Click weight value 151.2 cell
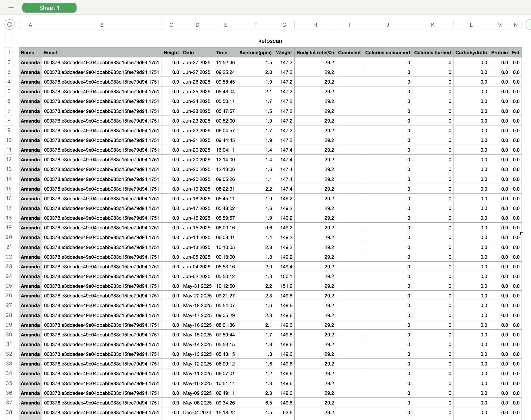Image resolution: width=531 pixels, height=420 pixels. click(x=284, y=286)
